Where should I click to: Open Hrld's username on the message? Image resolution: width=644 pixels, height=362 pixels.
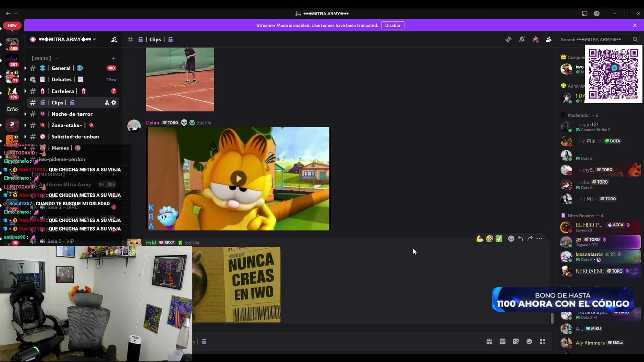pyautogui.click(x=151, y=243)
